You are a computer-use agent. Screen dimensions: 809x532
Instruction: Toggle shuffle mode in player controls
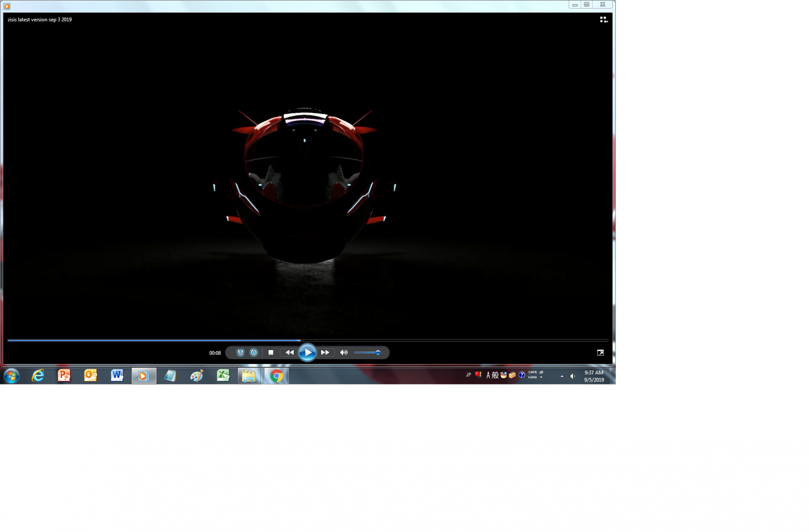tap(241, 353)
